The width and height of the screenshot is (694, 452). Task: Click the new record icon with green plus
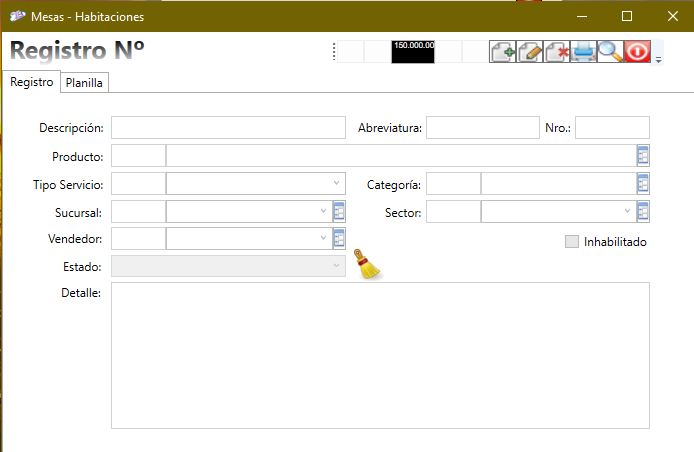coord(502,52)
